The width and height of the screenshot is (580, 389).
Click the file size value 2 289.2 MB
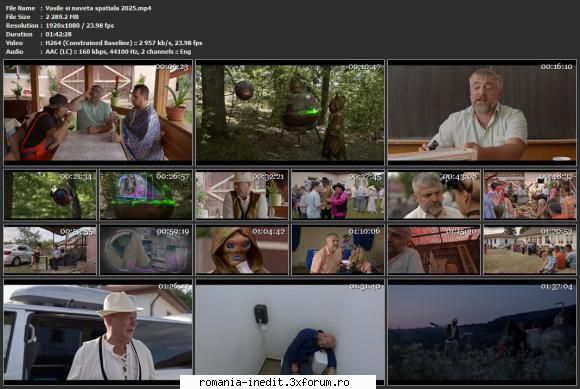click(62, 17)
